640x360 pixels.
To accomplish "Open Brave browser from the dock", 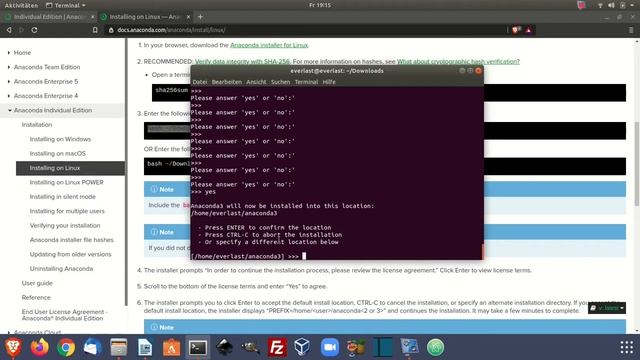I will pos(13,347).
